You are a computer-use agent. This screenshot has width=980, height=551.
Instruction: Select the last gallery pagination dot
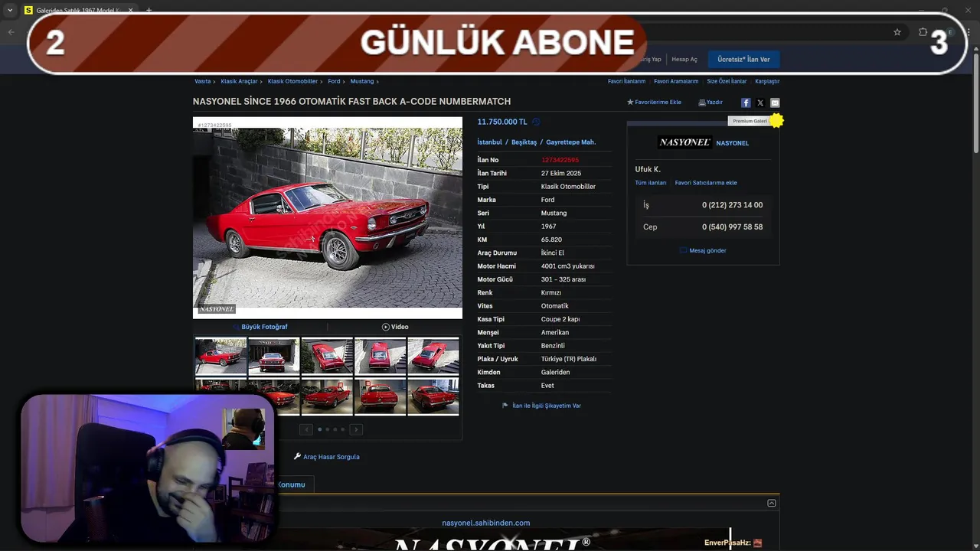[342, 429]
